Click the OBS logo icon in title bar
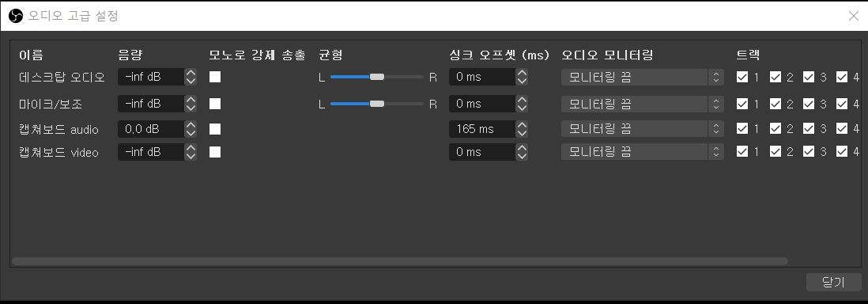Image resolution: width=868 pixels, height=304 pixels. tap(16, 16)
